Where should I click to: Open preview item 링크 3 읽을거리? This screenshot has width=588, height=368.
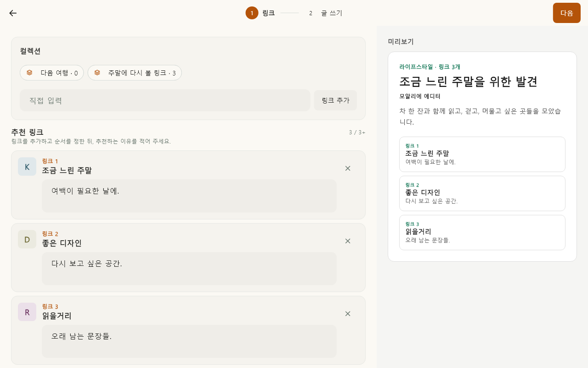click(482, 232)
